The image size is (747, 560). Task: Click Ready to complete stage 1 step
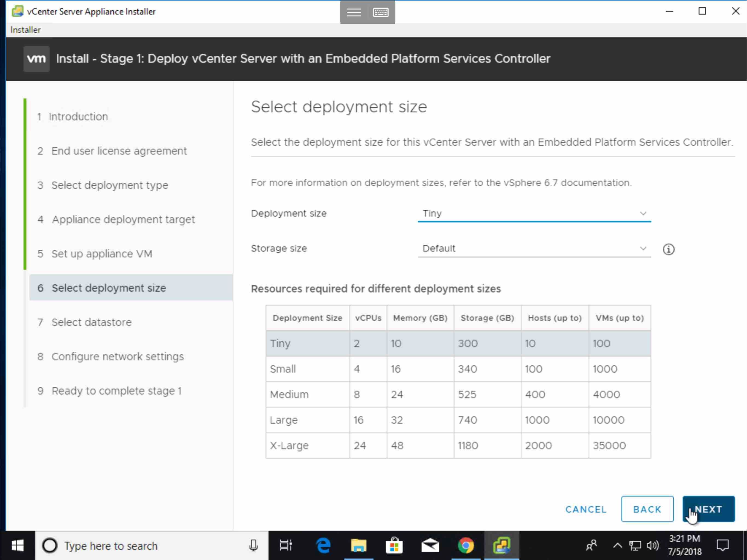[109, 391]
